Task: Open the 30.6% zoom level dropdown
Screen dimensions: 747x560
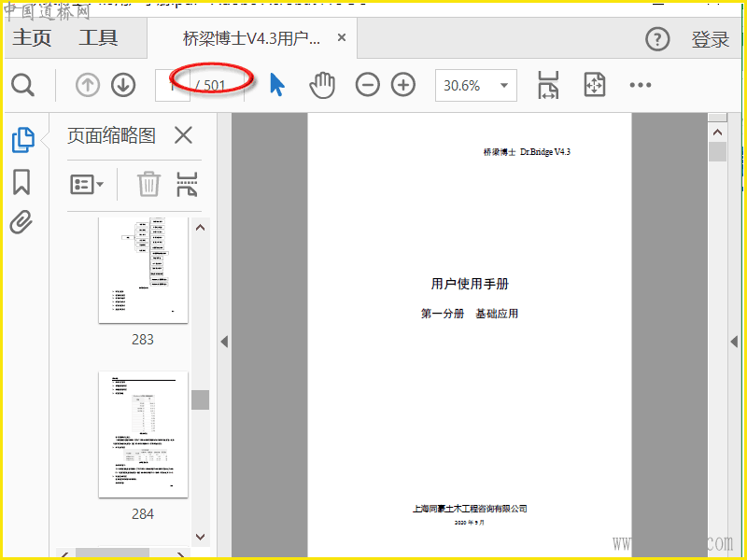Action: coord(476,86)
